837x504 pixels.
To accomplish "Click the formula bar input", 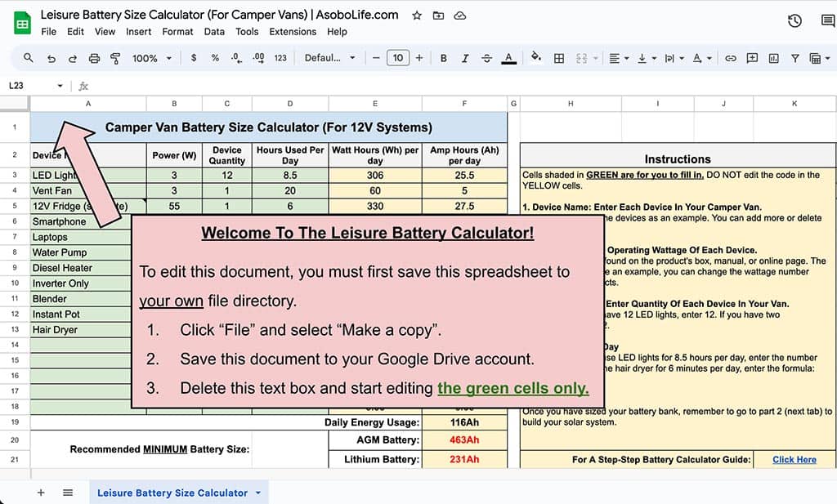I will [463, 85].
